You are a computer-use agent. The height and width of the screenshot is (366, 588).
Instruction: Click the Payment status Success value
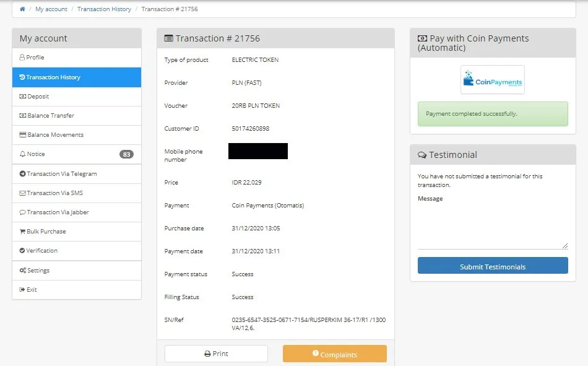[242, 274]
